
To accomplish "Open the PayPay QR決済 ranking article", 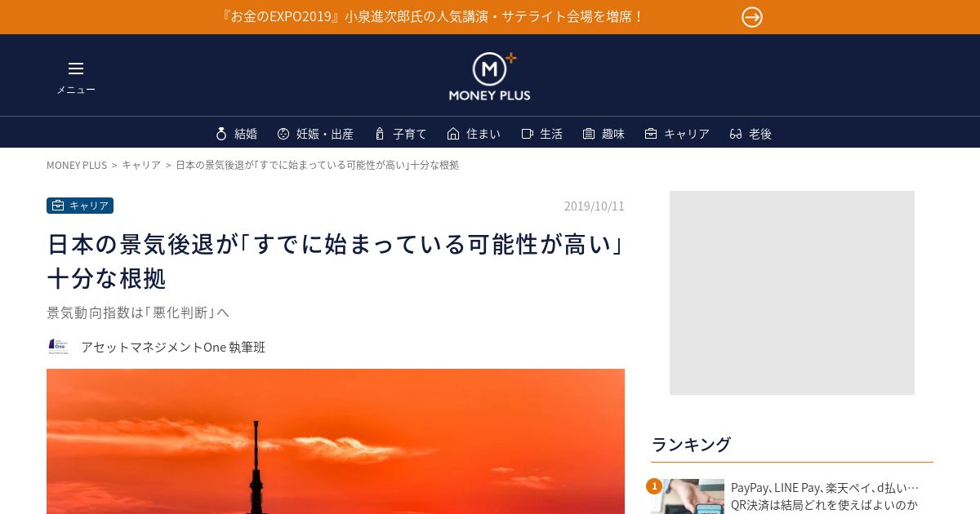I will point(825,496).
